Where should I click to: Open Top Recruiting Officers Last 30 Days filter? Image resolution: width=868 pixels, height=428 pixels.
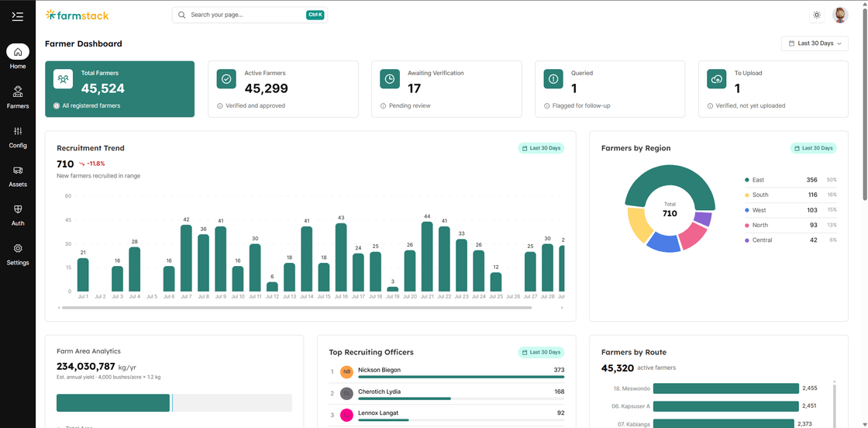[x=541, y=352]
